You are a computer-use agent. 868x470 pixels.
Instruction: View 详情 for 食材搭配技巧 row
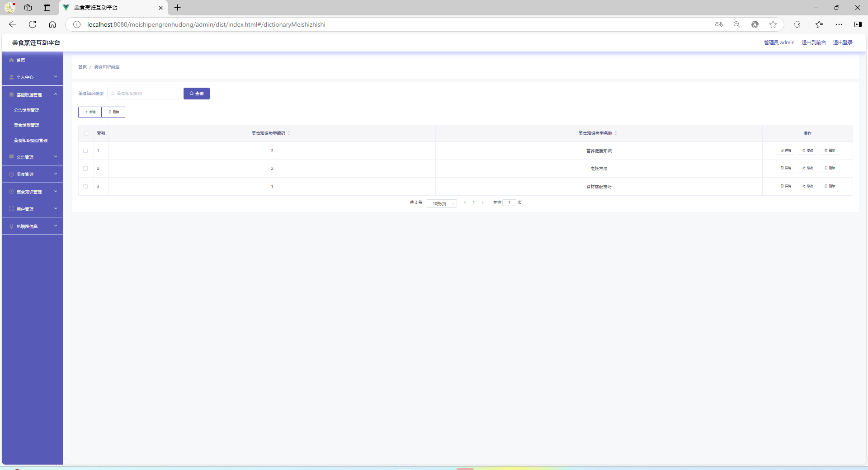point(786,186)
